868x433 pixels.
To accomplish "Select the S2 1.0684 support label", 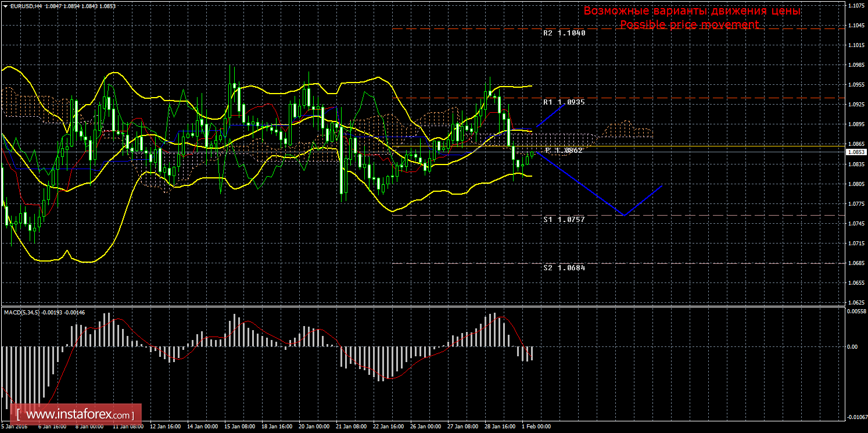I will [x=564, y=268].
